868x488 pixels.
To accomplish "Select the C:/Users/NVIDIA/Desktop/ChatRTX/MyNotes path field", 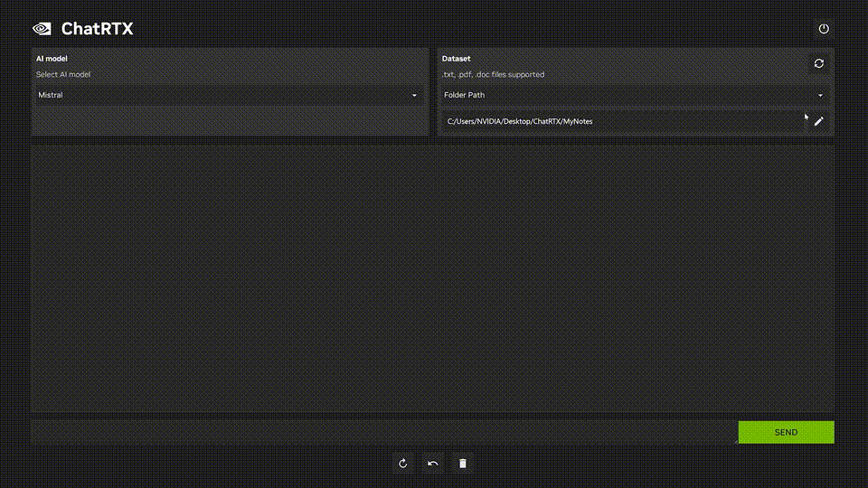I will 622,121.
